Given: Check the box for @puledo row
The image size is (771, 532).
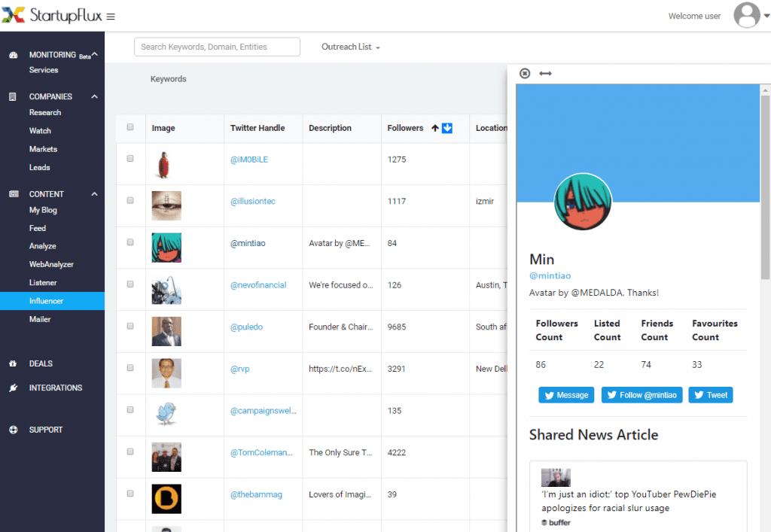Looking at the screenshot, I should pyautogui.click(x=130, y=326).
